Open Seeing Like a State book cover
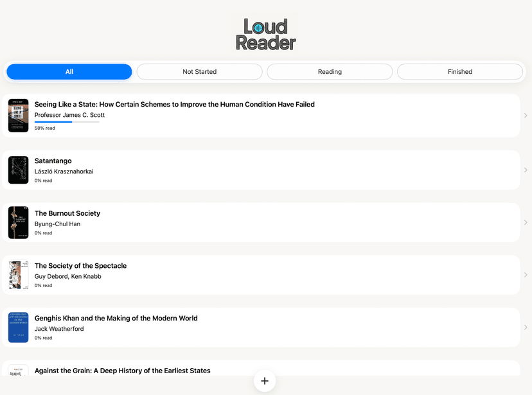 18,116
